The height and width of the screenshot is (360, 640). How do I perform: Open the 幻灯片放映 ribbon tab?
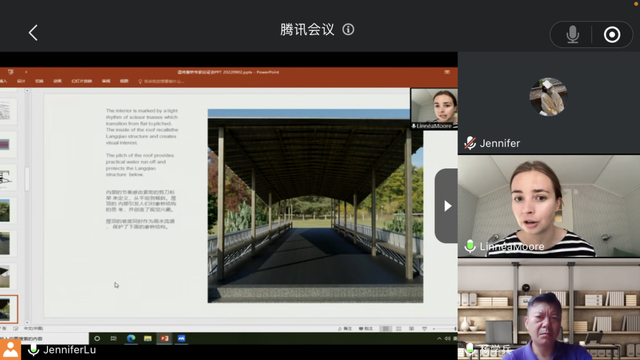pos(82,81)
